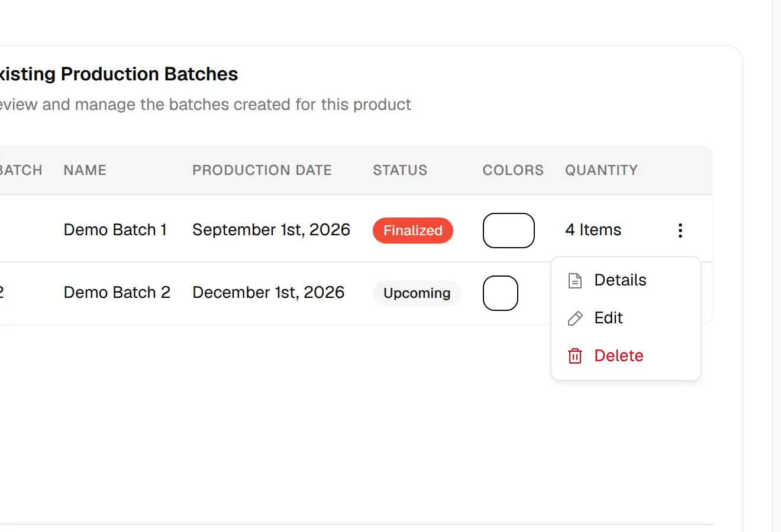Select the Demo Batch 2 color swatch

tap(501, 293)
